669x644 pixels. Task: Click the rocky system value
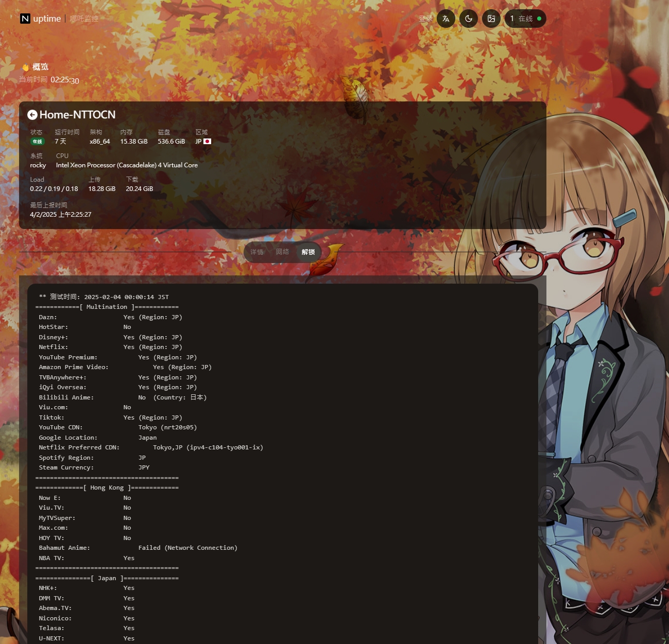(38, 165)
